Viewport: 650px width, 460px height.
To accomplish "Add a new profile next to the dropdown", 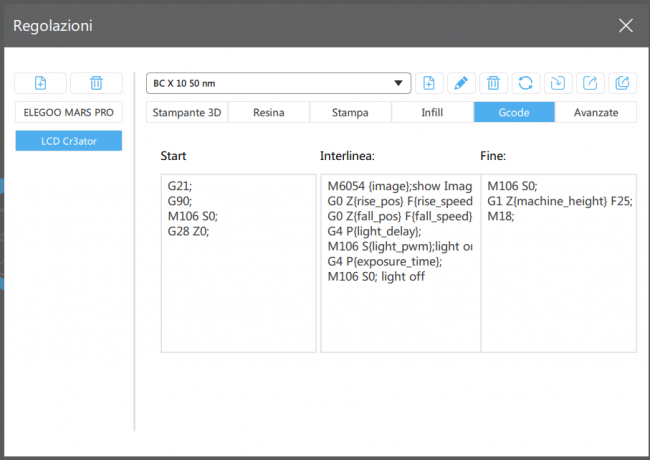I will (x=429, y=83).
